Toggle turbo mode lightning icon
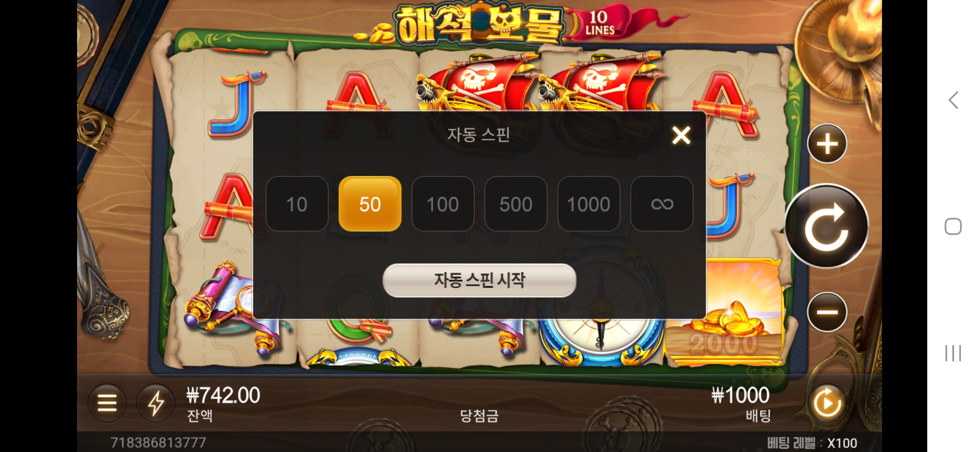This screenshot has width=980, height=452. click(155, 403)
